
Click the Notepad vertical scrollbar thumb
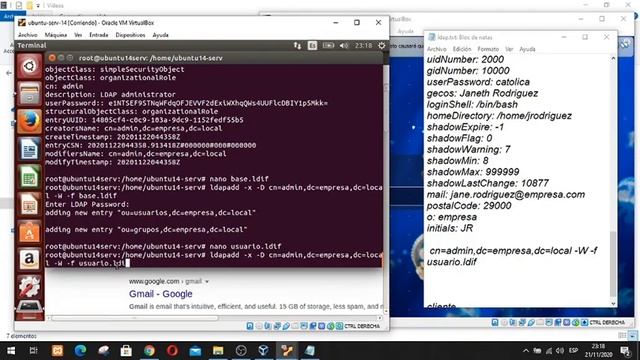click(613, 264)
